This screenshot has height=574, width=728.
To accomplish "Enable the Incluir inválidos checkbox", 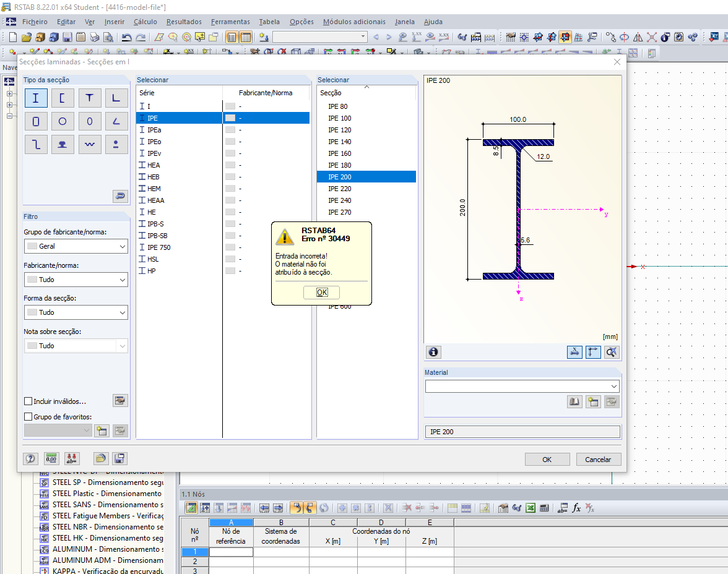I will [x=28, y=401].
